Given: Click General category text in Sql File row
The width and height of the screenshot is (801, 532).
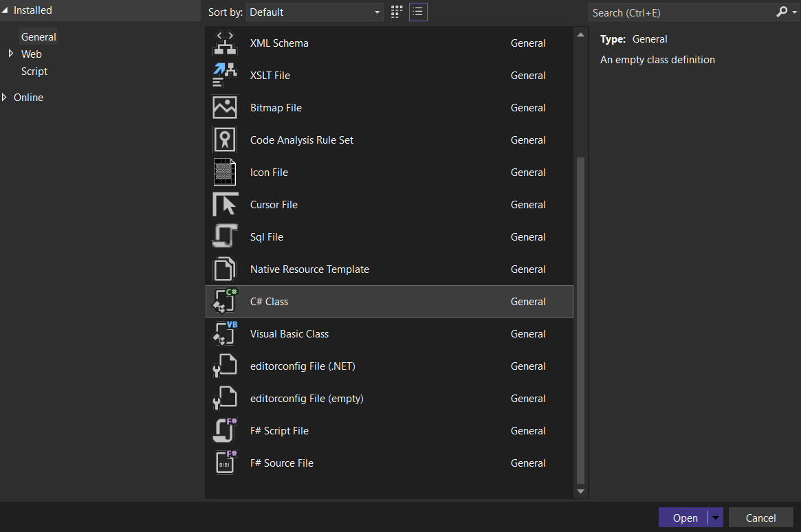Looking at the screenshot, I should (528, 237).
